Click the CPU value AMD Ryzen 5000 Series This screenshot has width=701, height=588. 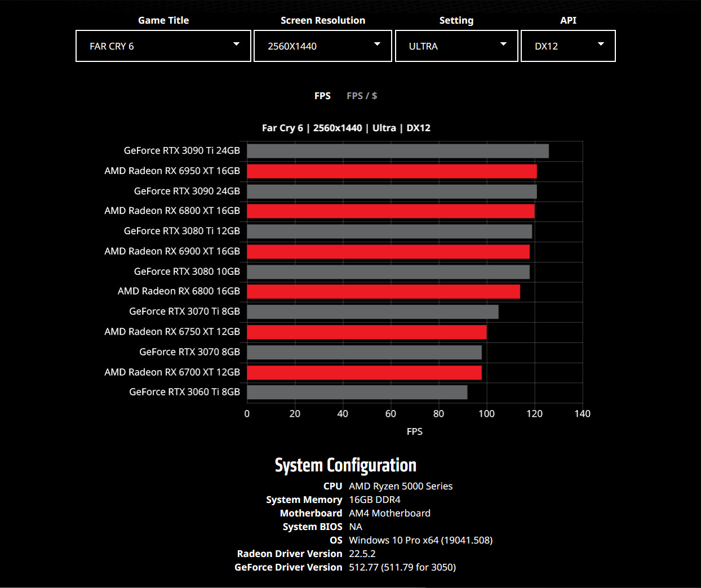click(x=401, y=487)
